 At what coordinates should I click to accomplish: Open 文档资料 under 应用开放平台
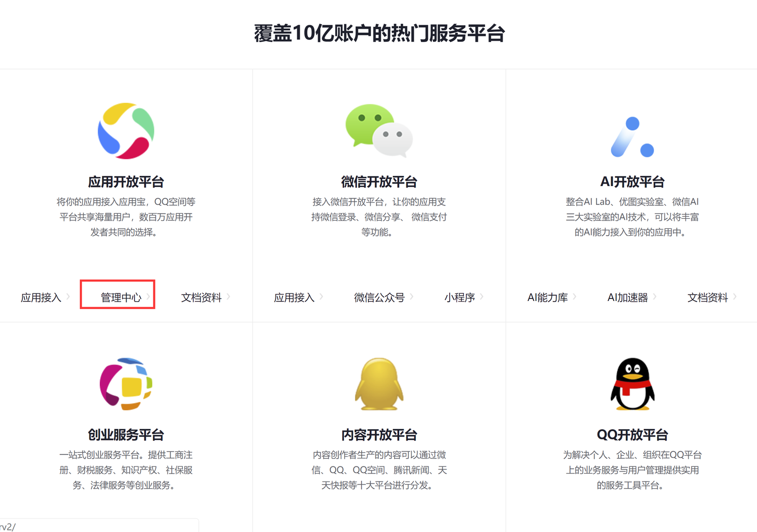tap(201, 298)
